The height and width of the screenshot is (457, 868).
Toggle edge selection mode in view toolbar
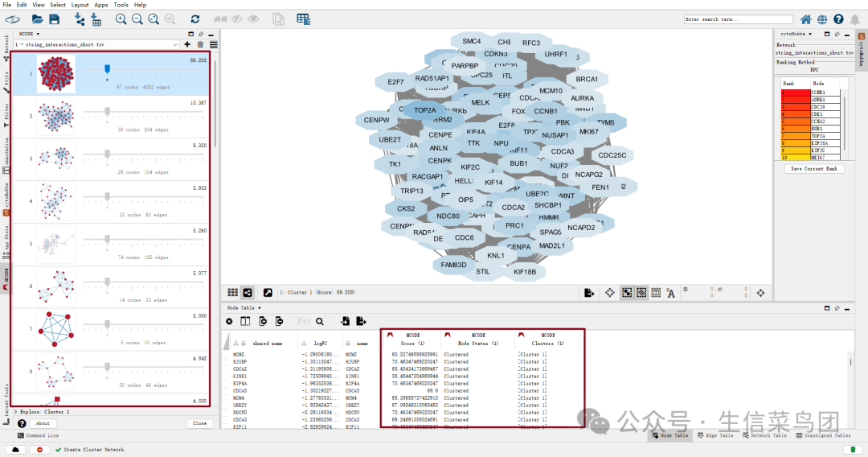pos(641,293)
